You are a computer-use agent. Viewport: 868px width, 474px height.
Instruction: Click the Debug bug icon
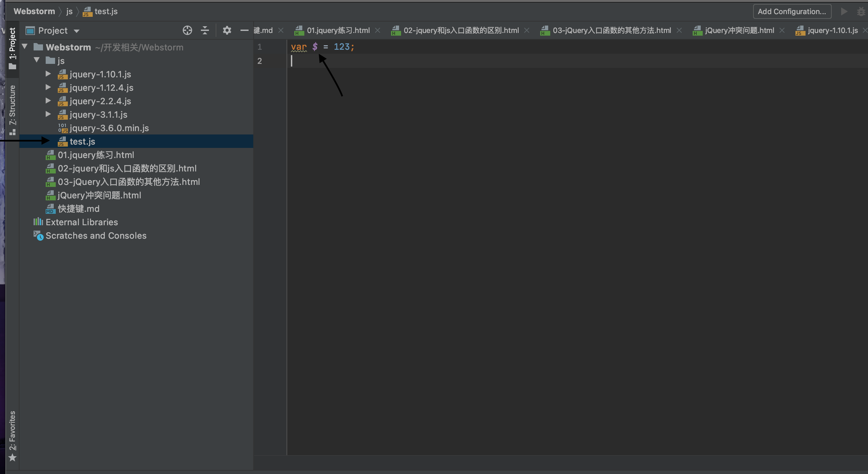click(x=861, y=11)
